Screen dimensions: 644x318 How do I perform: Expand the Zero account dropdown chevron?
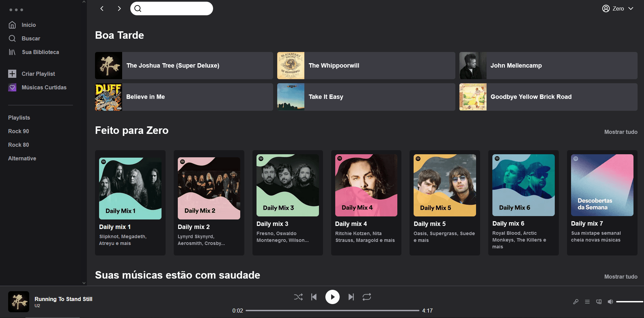click(x=631, y=8)
